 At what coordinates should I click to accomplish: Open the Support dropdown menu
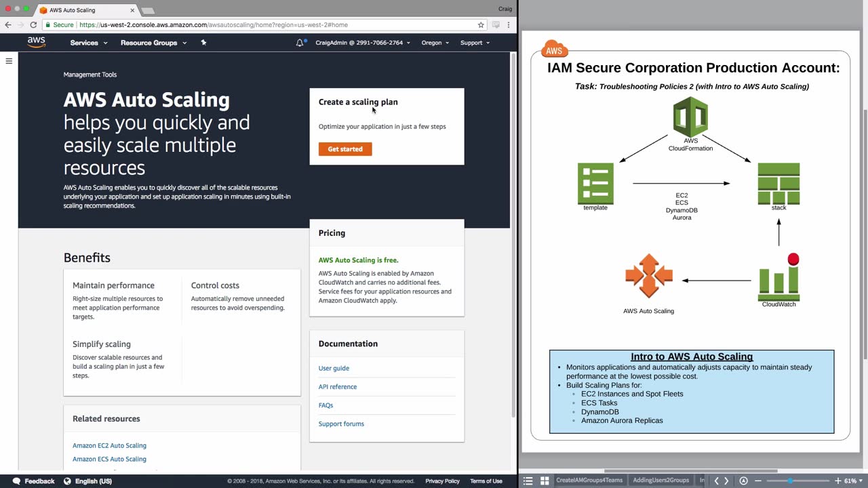point(475,43)
